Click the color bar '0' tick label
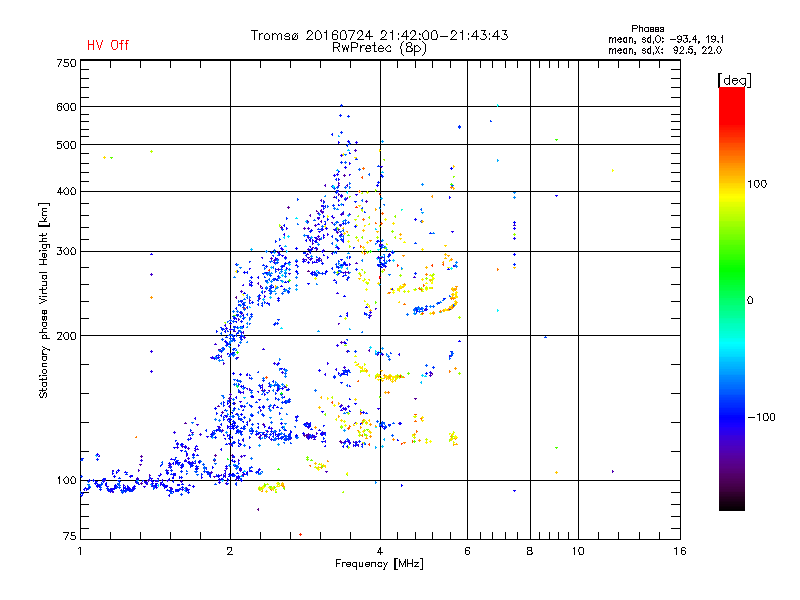The height and width of the screenshot is (600, 800). (749, 301)
